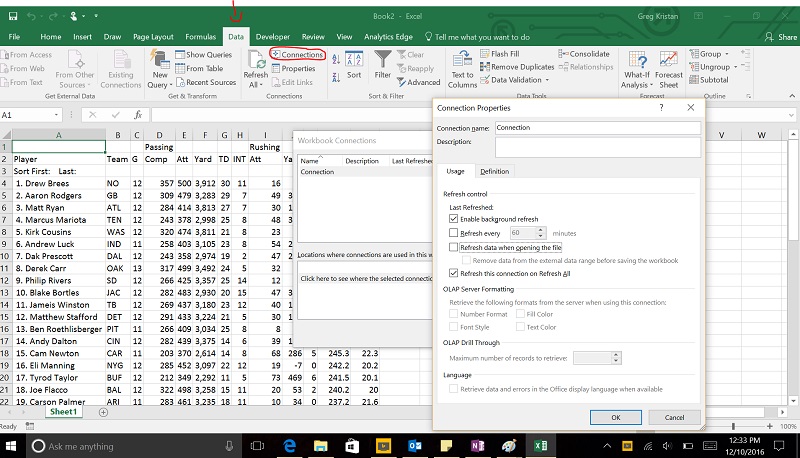Select the Sheet1 tab
This screenshot has height=458, width=800.
point(63,412)
